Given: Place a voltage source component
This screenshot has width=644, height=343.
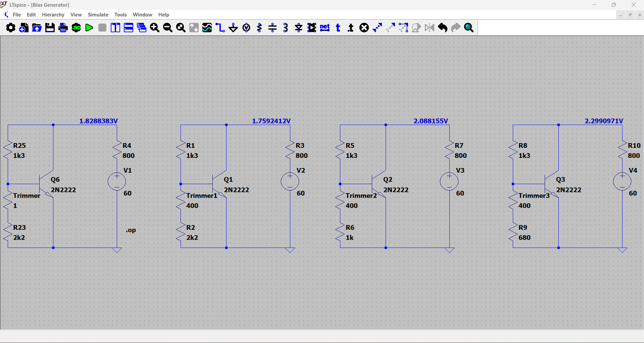Looking at the screenshot, I should [246, 28].
